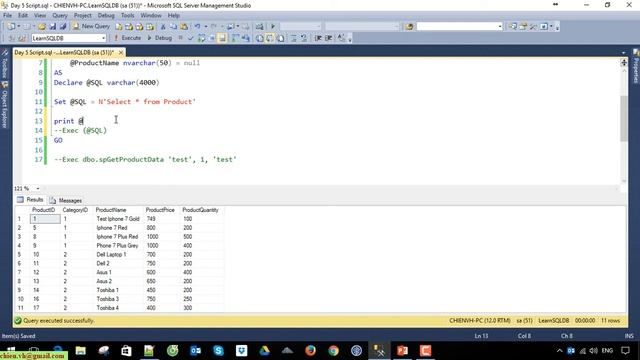Open the 121 % zoom dropdown
The height and width of the screenshot is (360, 640).
(x=38, y=189)
